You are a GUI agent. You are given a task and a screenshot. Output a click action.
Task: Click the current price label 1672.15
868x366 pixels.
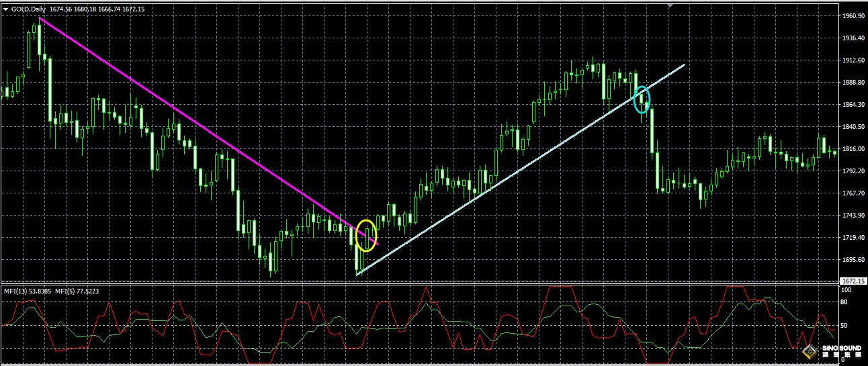[x=852, y=281]
